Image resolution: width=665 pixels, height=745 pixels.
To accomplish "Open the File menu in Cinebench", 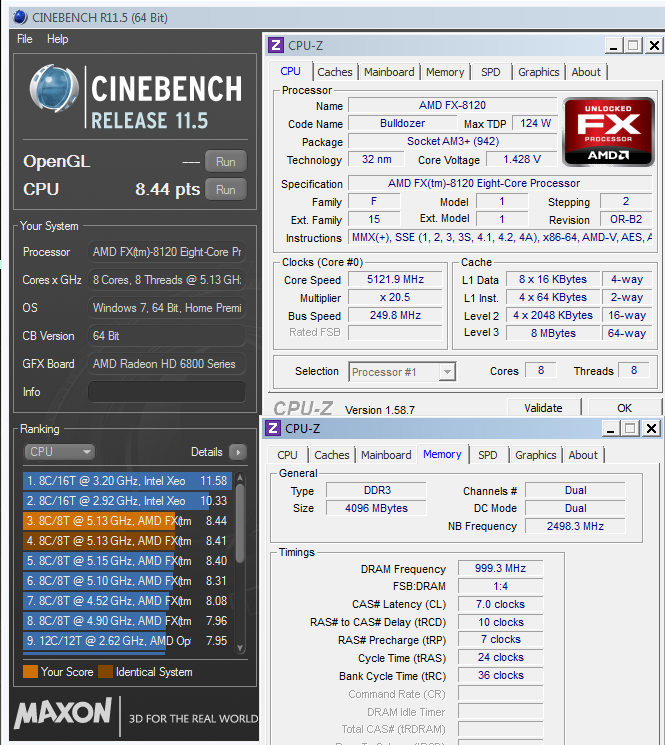I will 25,39.
